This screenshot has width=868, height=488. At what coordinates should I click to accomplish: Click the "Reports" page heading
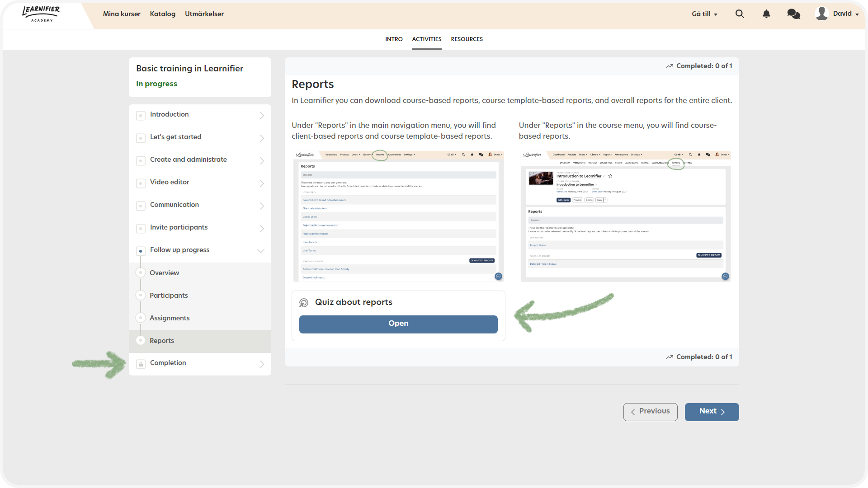[313, 84]
